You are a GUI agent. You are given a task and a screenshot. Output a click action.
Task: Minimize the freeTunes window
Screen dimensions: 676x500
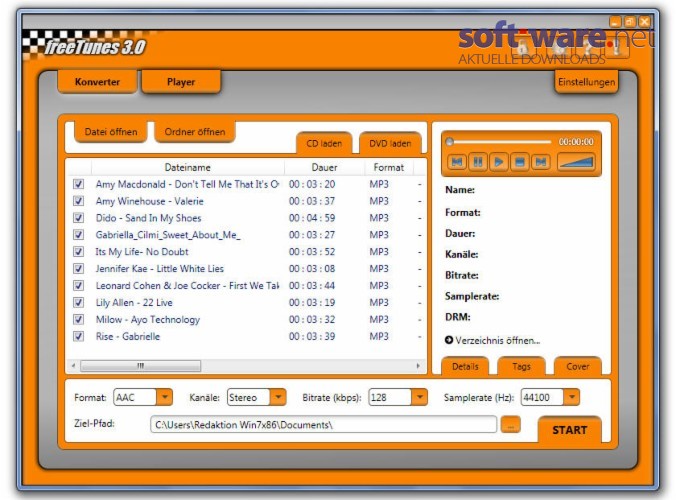coord(615,22)
